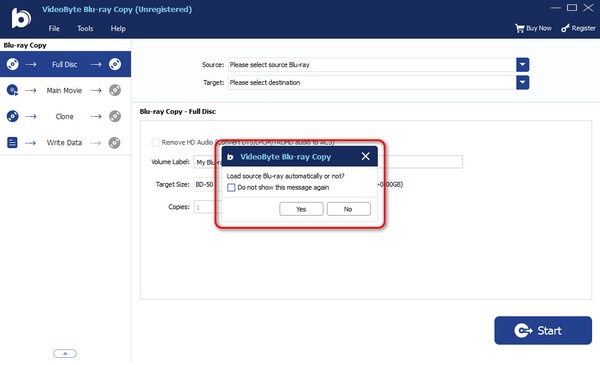
Task: Click Yes in the load source dialog
Action: (x=301, y=209)
